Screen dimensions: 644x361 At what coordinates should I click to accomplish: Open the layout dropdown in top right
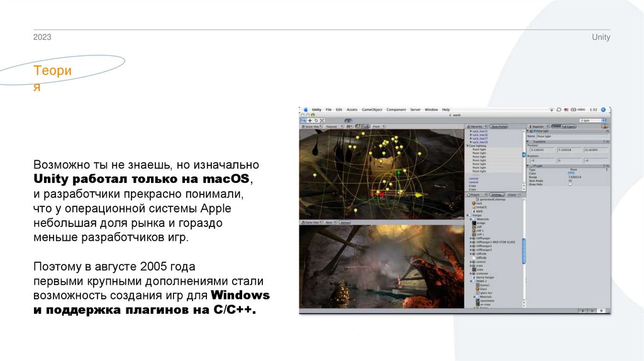click(593, 121)
